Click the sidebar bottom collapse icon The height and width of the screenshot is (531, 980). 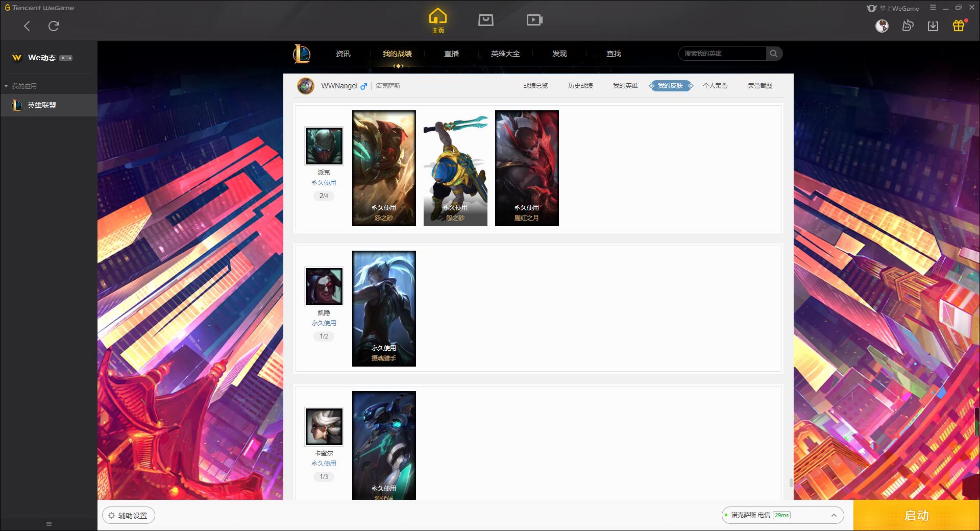(x=49, y=524)
